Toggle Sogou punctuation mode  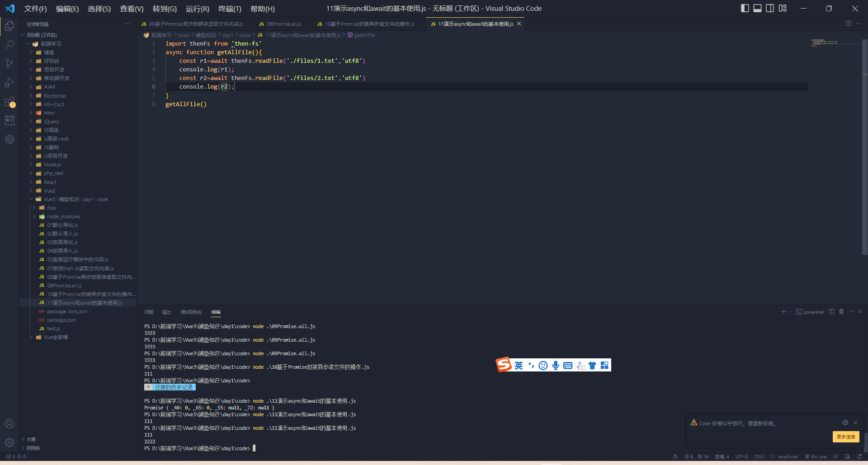pos(531,365)
